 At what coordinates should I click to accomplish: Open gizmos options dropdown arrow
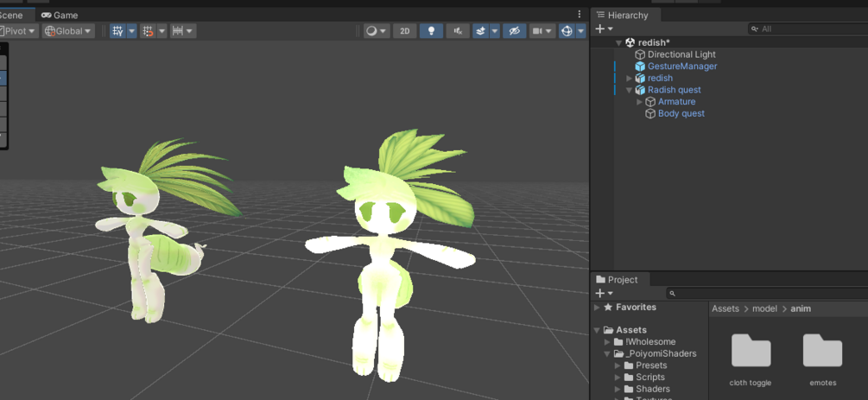click(x=580, y=31)
